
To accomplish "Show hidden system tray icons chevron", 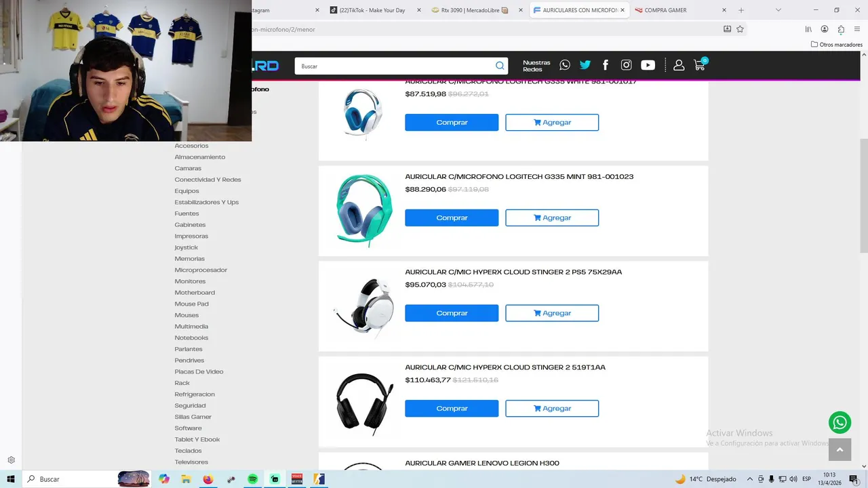I will click(750, 479).
